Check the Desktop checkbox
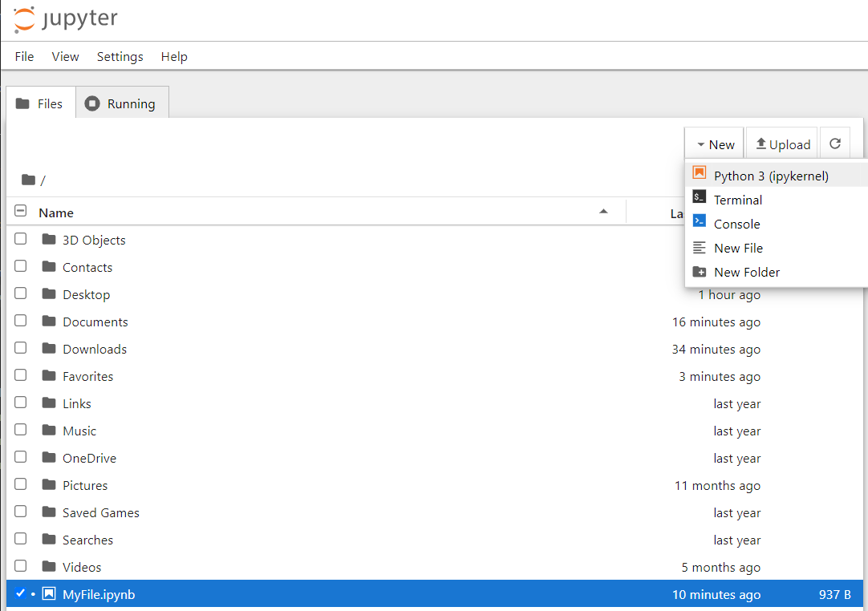868x611 pixels. coord(21,293)
